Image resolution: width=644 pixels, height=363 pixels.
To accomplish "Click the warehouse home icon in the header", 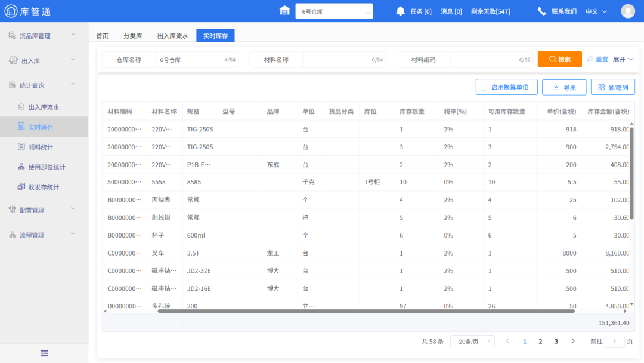I will click(x=284, y=11).
